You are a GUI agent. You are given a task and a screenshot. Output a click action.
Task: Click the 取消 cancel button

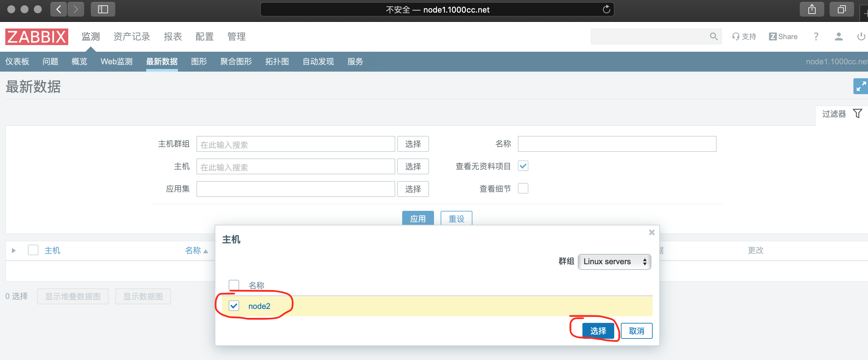[636, 331]
